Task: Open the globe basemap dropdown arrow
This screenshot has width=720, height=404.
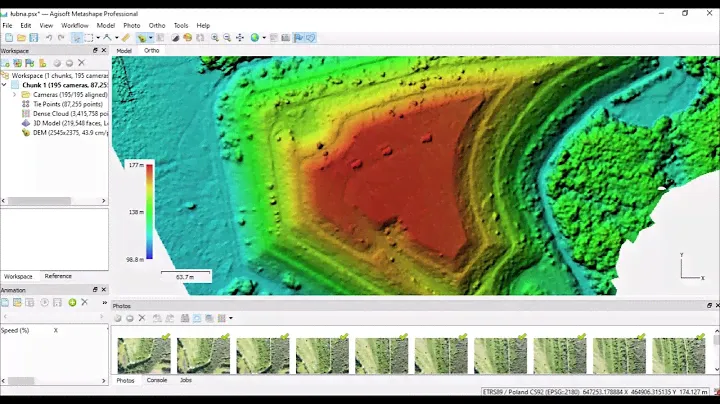Action: click(263, 38)
